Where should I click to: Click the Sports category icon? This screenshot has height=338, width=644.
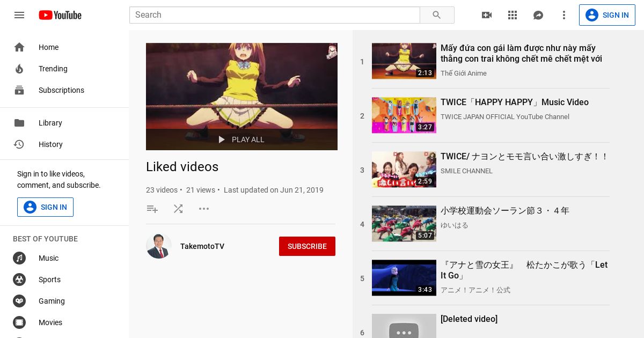tap(19, 280)
